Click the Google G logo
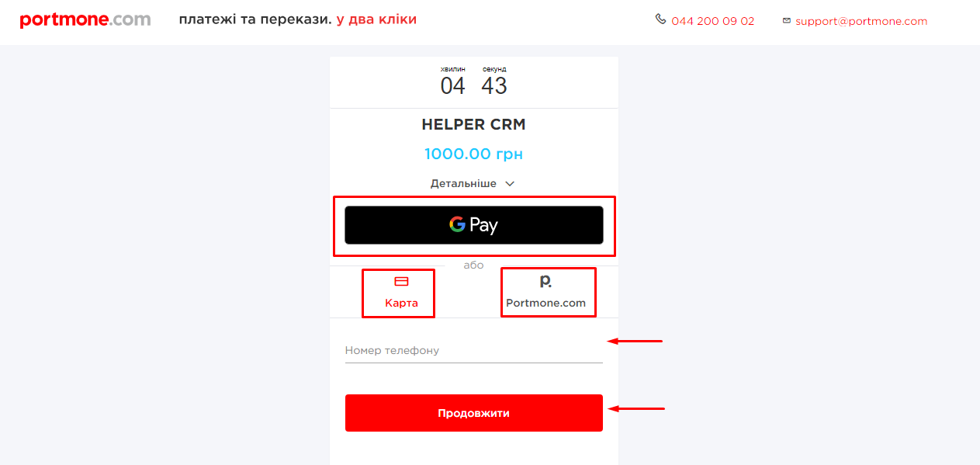The image size is (980, 465). point(457,224)
